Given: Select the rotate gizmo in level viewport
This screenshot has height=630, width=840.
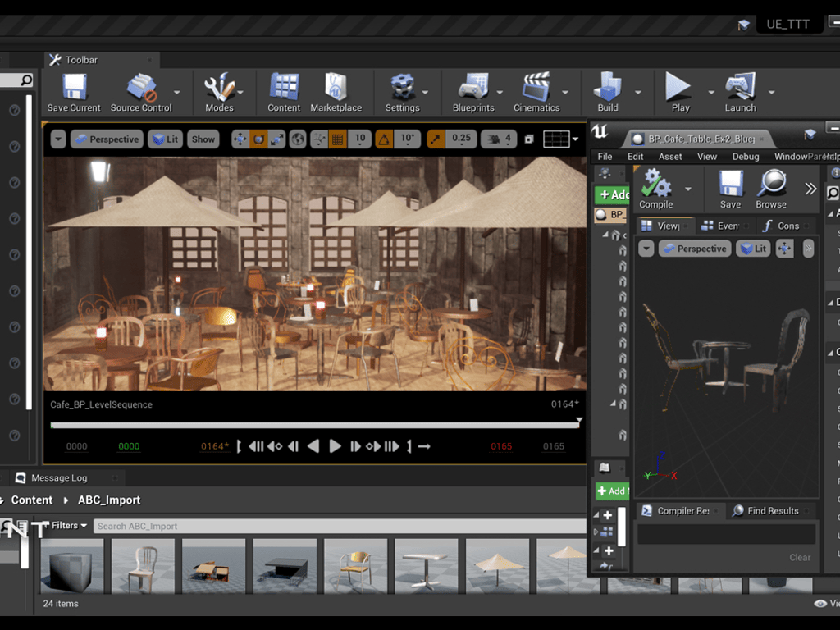Looking at the screenshot, I should click(258, 139).
